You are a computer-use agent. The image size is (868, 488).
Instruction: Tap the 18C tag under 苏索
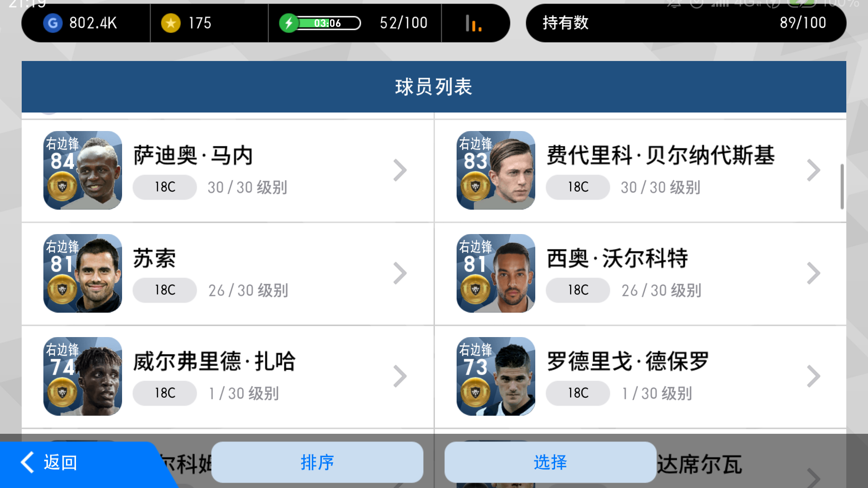[x=165, y=290]
